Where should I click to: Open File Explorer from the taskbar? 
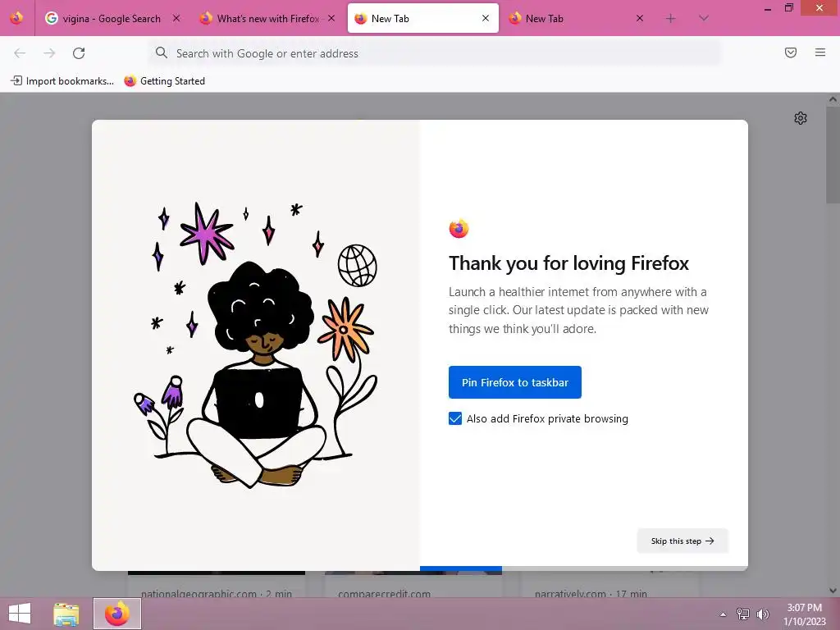(x=66, y=614)
